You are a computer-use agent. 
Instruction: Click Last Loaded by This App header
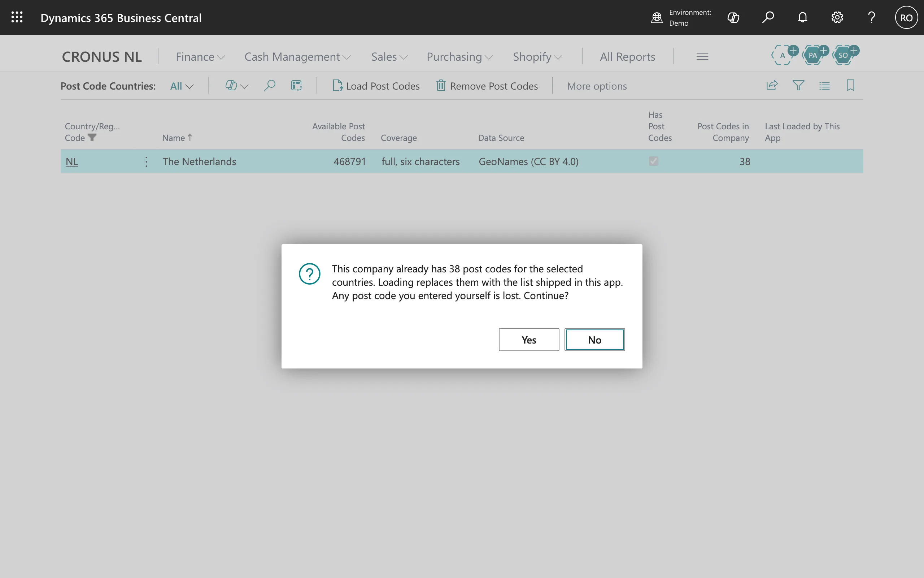802,132
